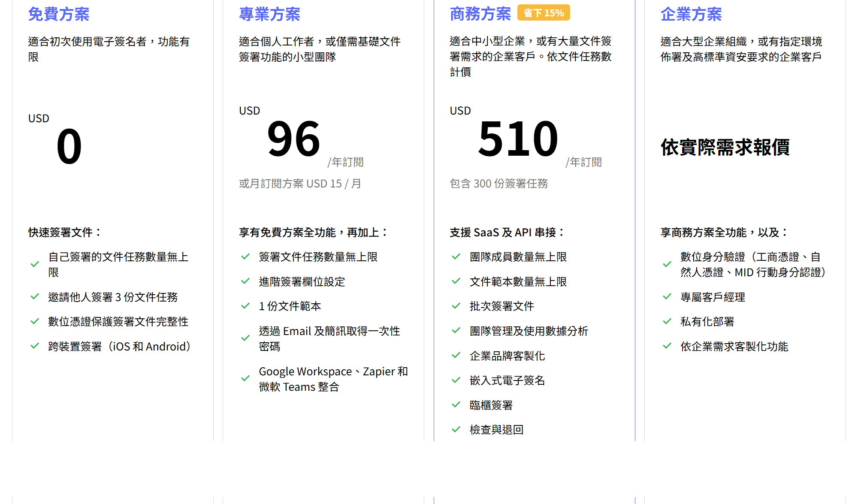Click the 96 price figure

pyautogui.click(x=293, y=139)
